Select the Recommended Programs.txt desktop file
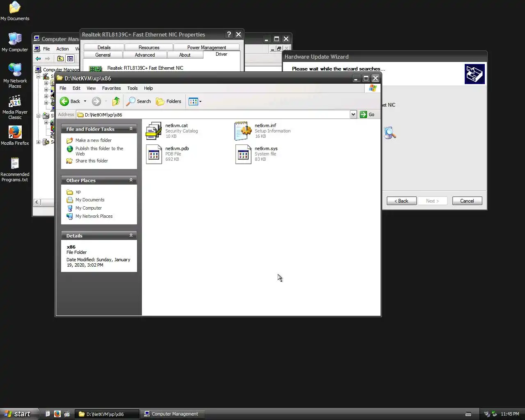The height and width of the screenshot is (420, 525). [x=15, y=170]
